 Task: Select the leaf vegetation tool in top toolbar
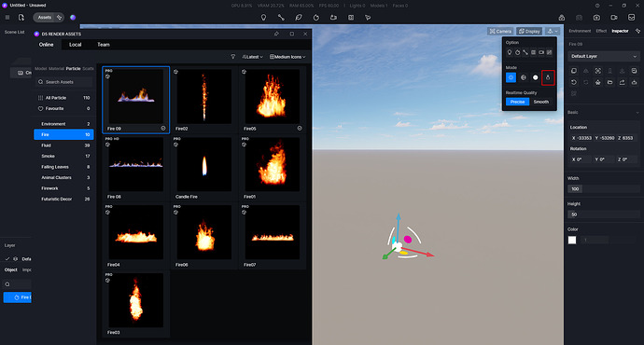(x=299, y=18)
